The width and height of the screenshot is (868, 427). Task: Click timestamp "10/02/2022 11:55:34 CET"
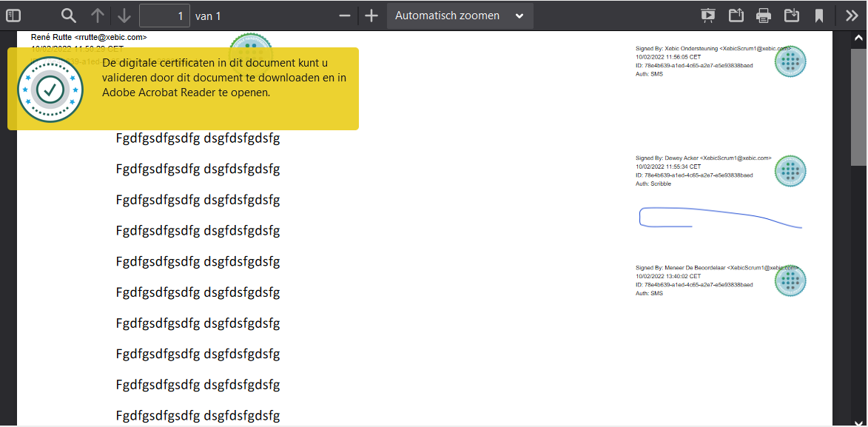[668, 167]
